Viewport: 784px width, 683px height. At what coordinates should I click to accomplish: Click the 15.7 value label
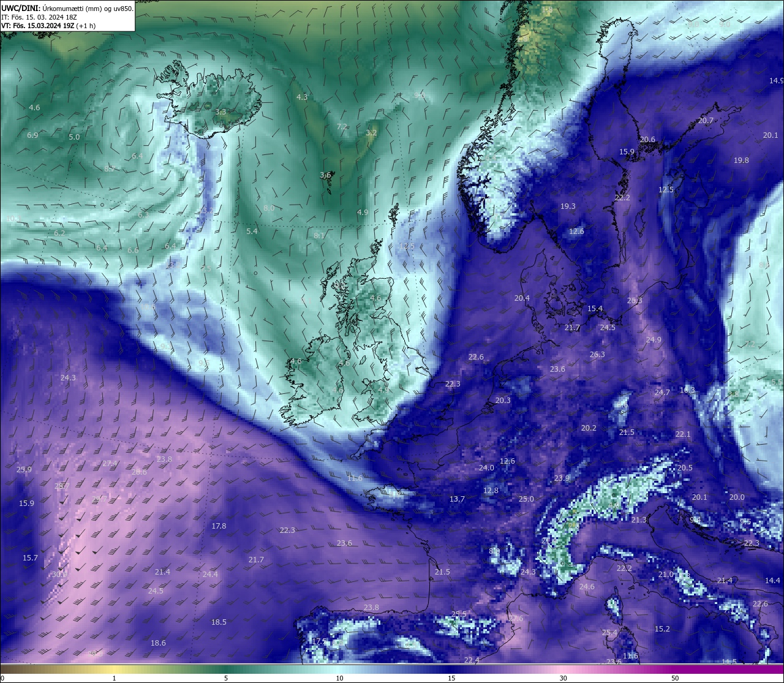30,557
